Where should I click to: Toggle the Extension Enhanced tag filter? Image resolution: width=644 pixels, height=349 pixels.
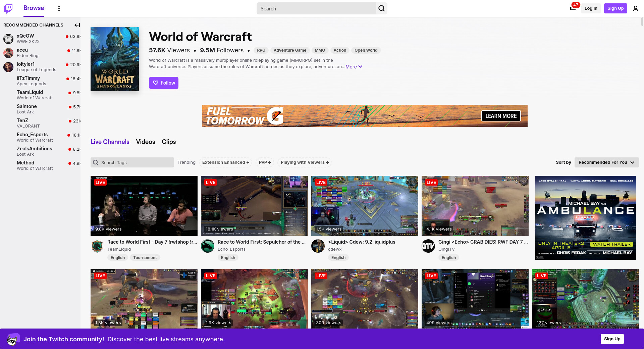[225, 162]
